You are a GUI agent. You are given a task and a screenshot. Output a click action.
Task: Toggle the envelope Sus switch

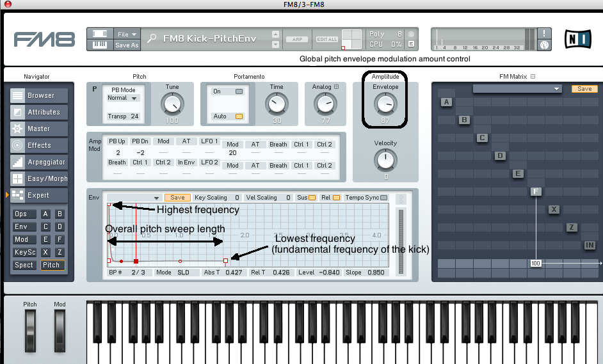click(x=312, y=198)
